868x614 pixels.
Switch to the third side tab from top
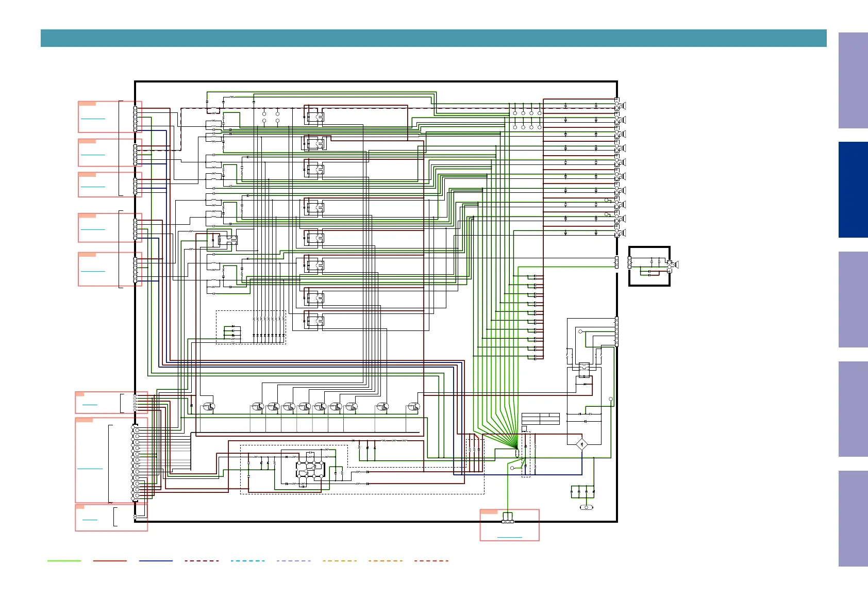point(853,299)
